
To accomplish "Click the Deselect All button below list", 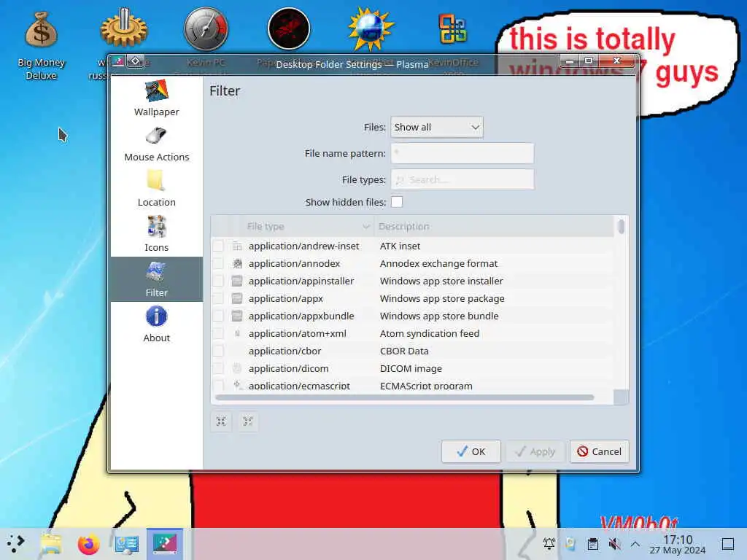I will [x=248, y=421].
